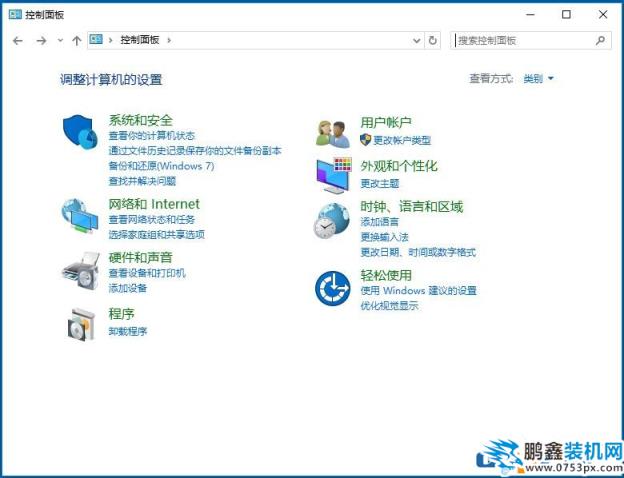Expand the chevron before 控制面板 breadcrumb
Viewport: 624px width, 478px height.
tap(111, 40)
